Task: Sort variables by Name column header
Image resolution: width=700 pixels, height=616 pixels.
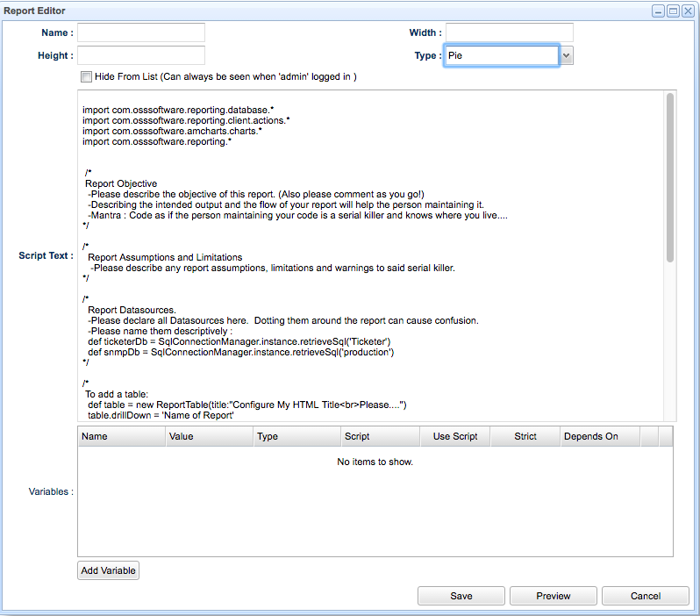Action: pos(122,436)
